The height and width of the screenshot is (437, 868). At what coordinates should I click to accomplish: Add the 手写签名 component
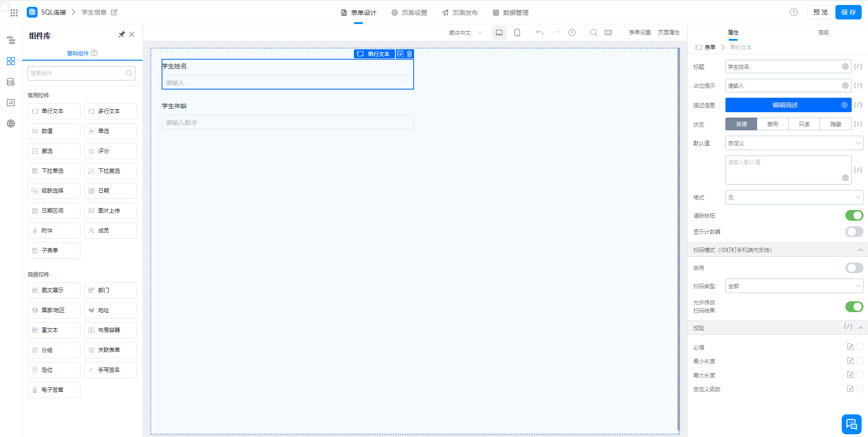pyautogui.click(x=110, y=370)
